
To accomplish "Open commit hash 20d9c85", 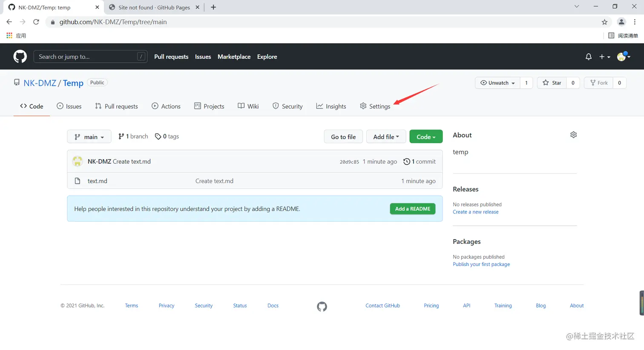I will pyautogui.click(x=349, y=162).
